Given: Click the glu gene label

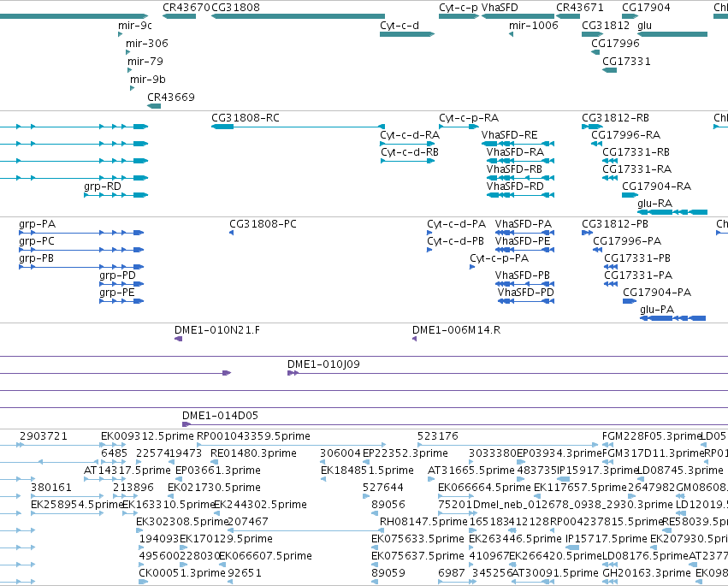Looking at the screenshot, I should [x=644, y=26].
